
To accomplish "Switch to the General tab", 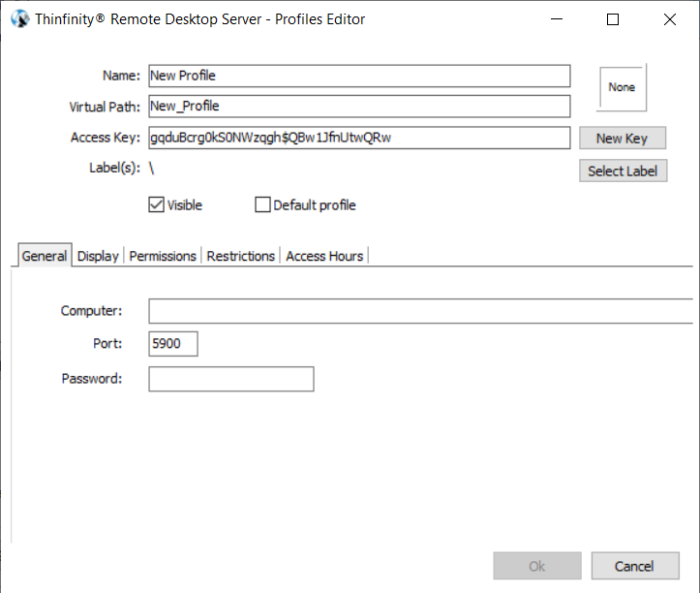I will [x=45, y=256].
